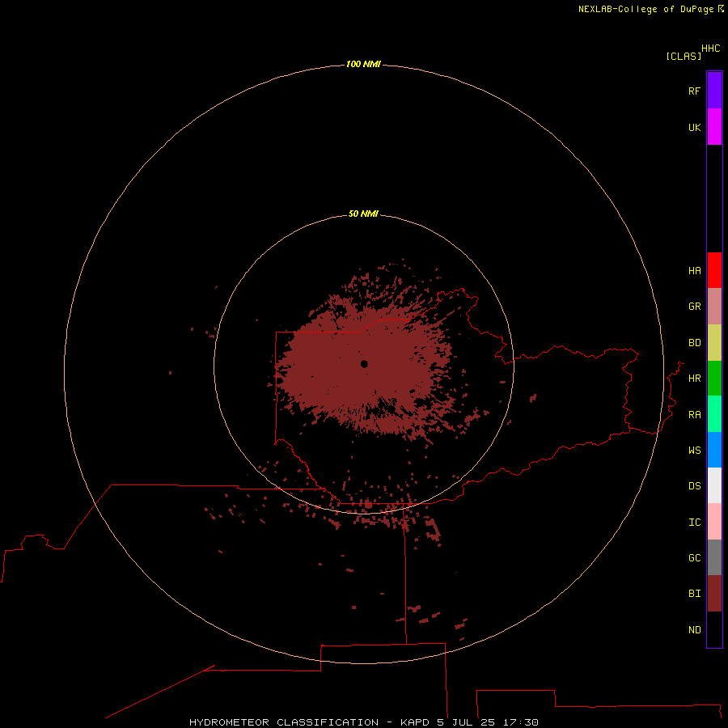Click the GR legend label

pos(694,307)
